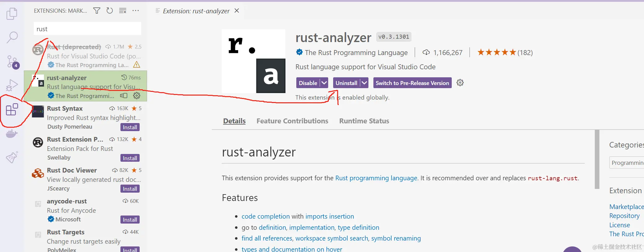Open the Repository resource link
This screenshot has width=644, height=252.
pos(624,216)
